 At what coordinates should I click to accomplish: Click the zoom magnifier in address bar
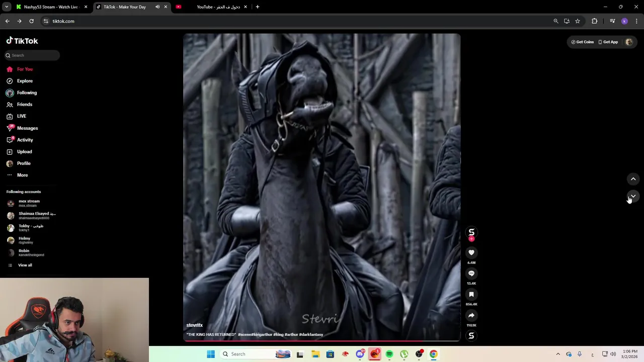[556, 21]
